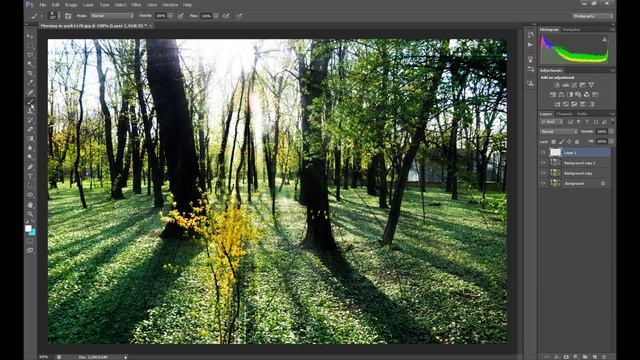Select the Brush tool in toolbox

tap(30, 102)
